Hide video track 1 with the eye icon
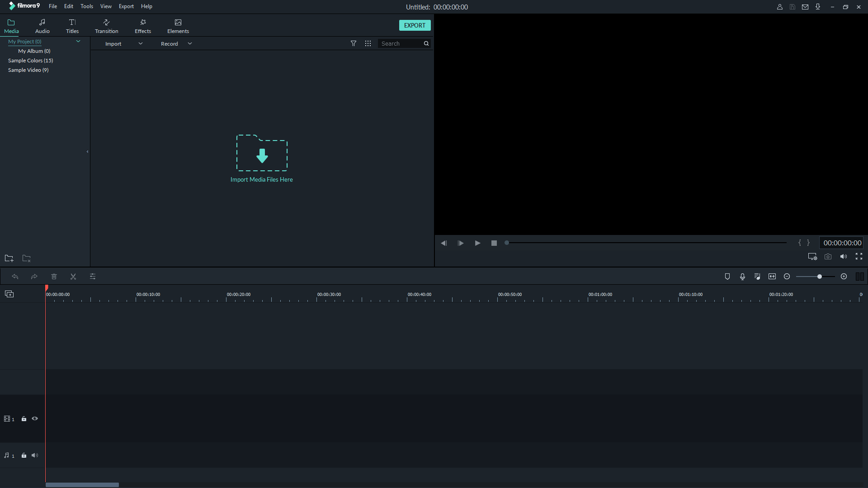 [35, 419]
